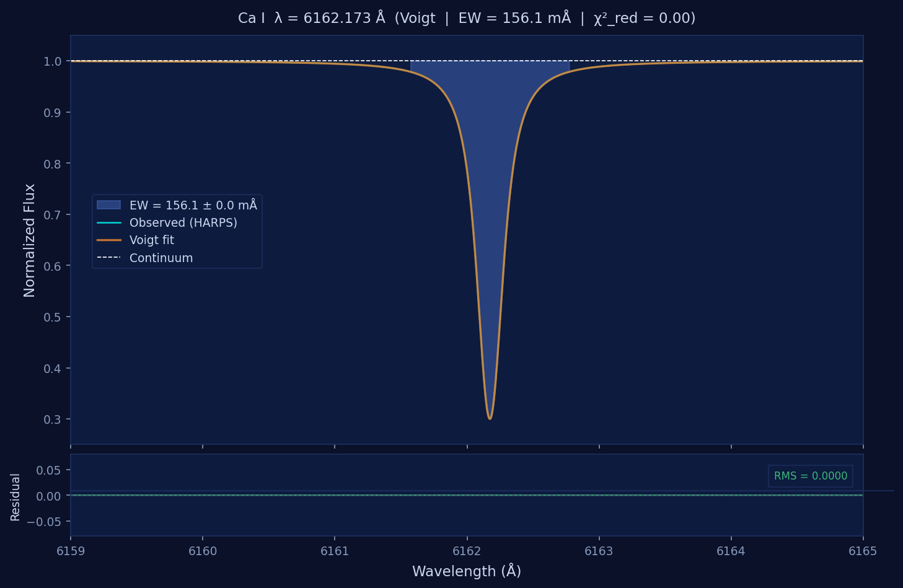
Task: Click the 0.4 flux tick label
Action: pyautogui.click(x=52, y=369)
